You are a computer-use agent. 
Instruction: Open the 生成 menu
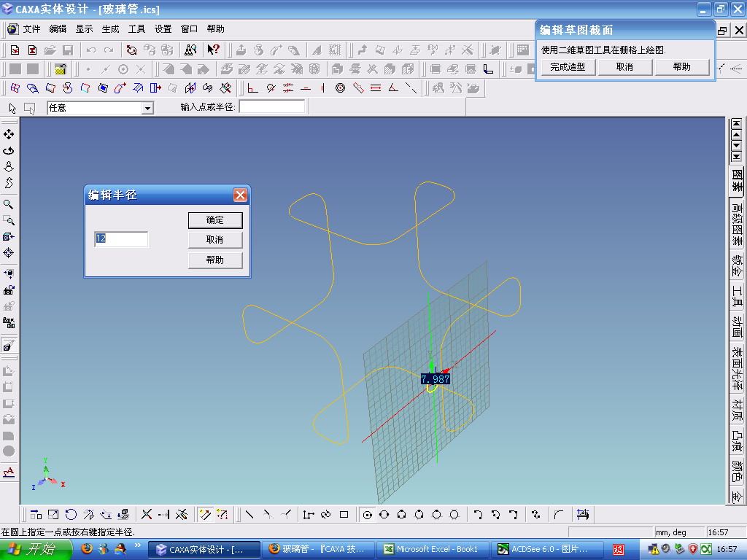tap(110, 29)
